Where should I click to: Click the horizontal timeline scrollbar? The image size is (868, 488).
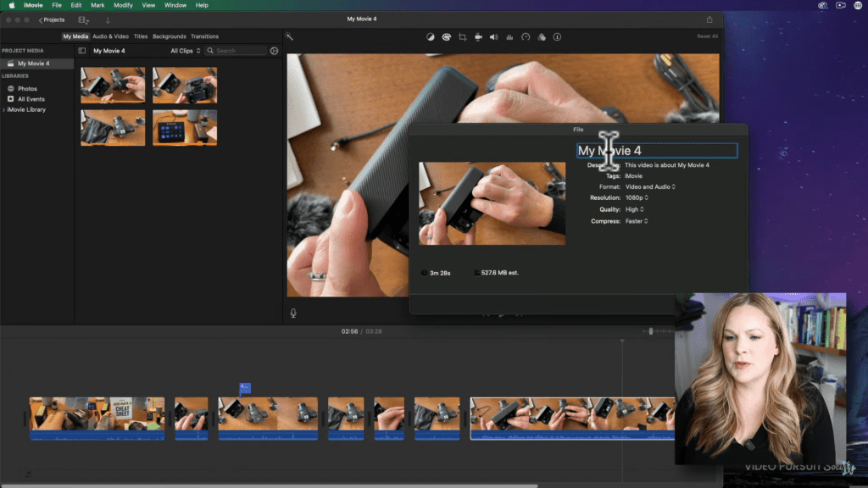[269, 485]
